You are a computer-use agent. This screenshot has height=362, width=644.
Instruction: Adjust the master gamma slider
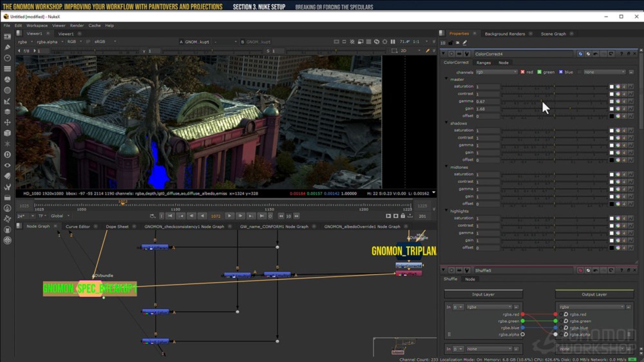(554, 102)
